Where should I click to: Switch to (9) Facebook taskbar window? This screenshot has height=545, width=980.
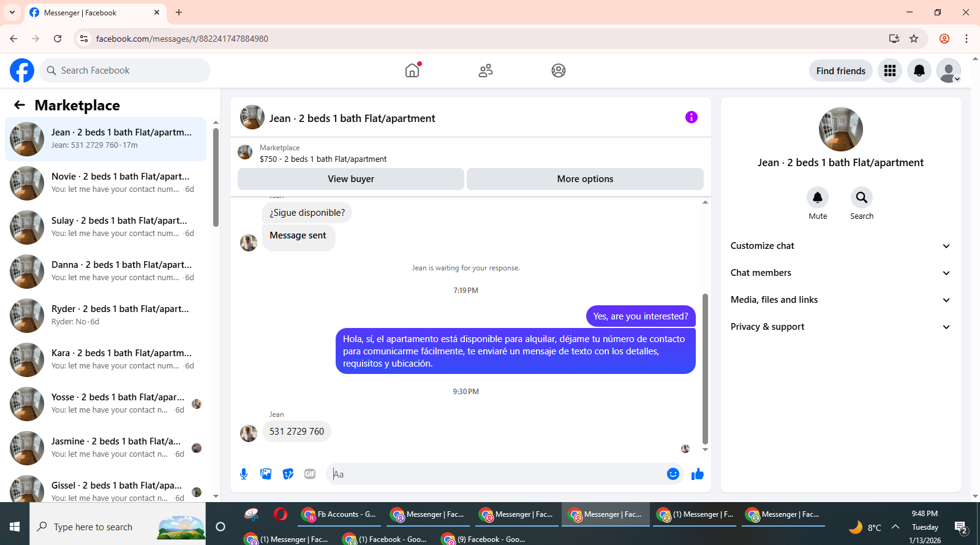pyautogui.click(x=484, y=539)
